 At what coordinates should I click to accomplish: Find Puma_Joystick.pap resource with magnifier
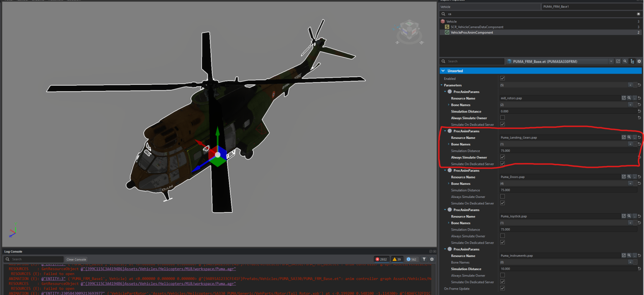(629, 216)
